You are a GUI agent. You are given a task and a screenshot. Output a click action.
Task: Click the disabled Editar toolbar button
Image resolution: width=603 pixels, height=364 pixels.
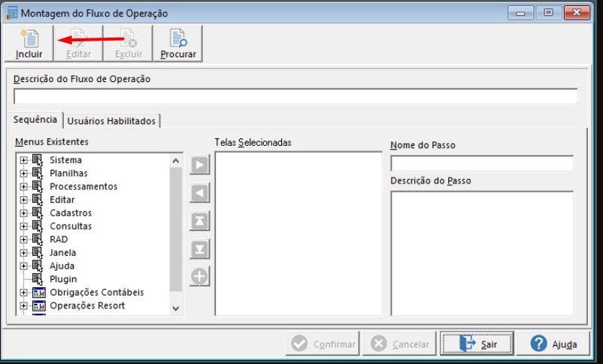pos(78,44)
